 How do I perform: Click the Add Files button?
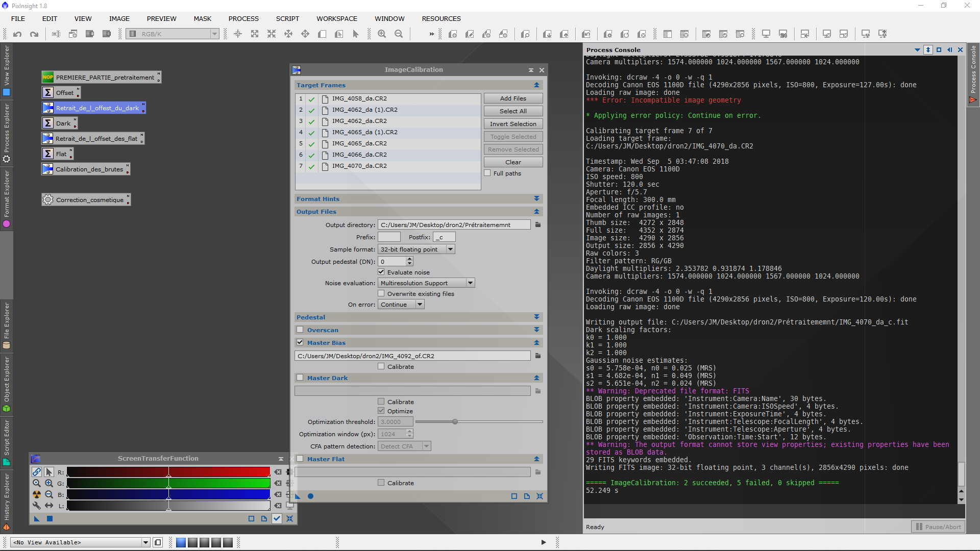513,98
